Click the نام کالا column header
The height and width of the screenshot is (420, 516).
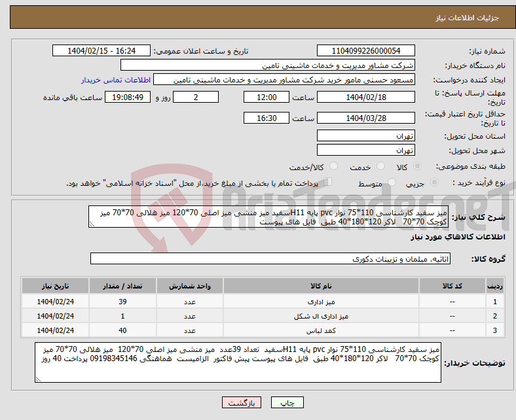tap(321, 286)
